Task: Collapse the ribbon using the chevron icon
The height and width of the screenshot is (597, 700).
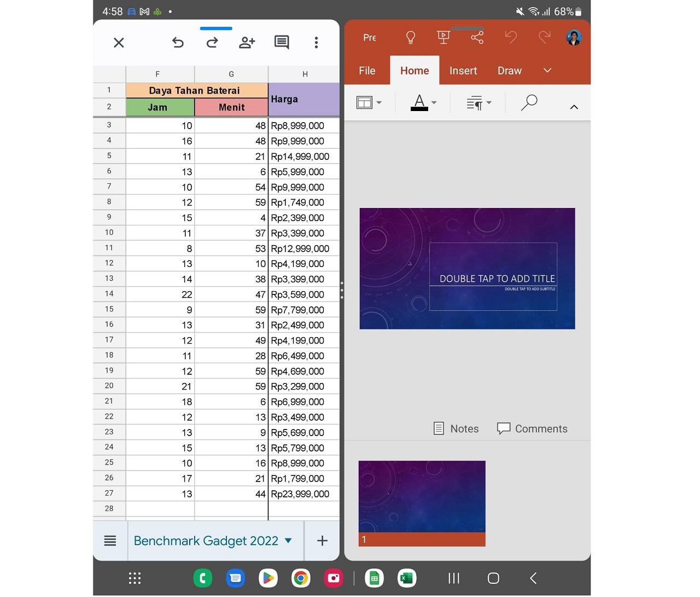Action: [574, 107]
